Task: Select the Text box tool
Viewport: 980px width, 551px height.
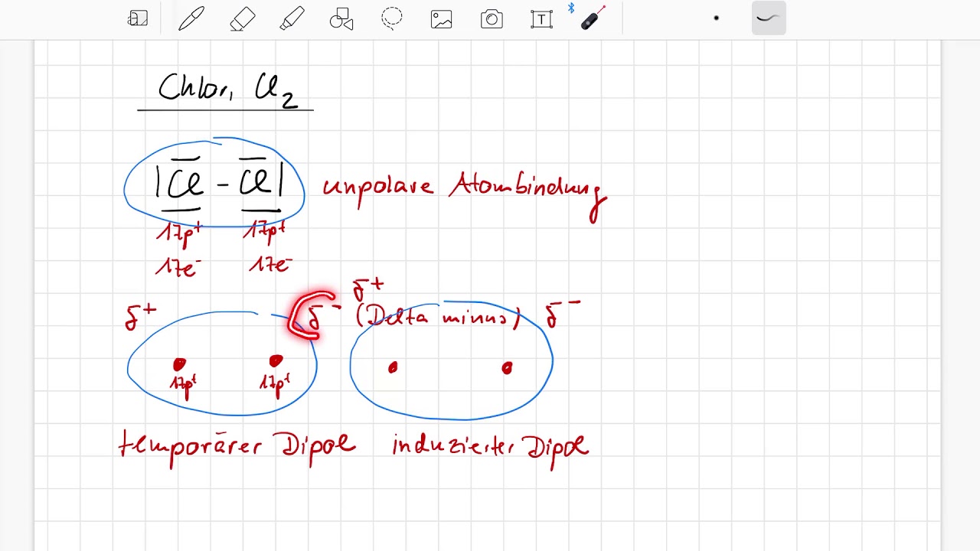Action: pos(541,19)
